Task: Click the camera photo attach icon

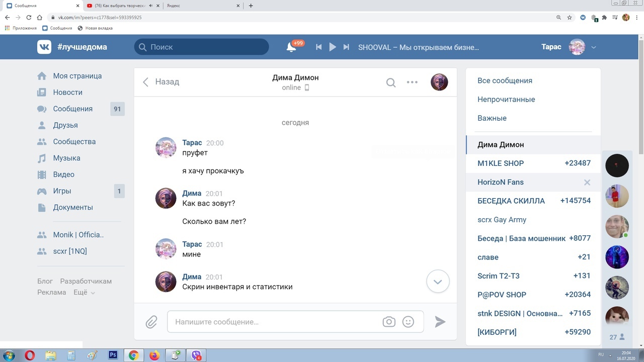Action: (x=389, y=322)
